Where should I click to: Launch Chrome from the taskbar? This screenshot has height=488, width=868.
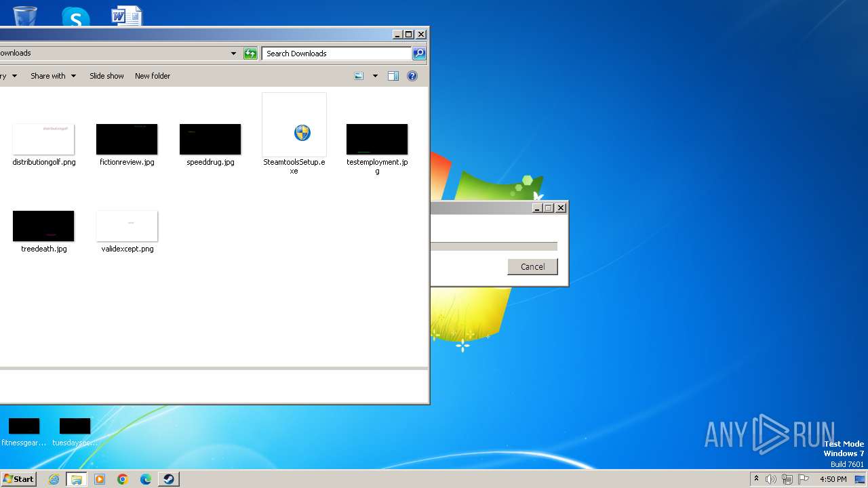pos(123,479)
